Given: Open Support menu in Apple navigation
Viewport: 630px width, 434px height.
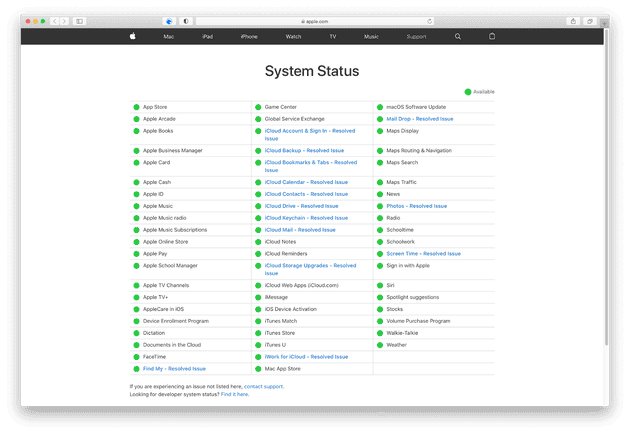Looking at the screenshot, I should (416, 37).
